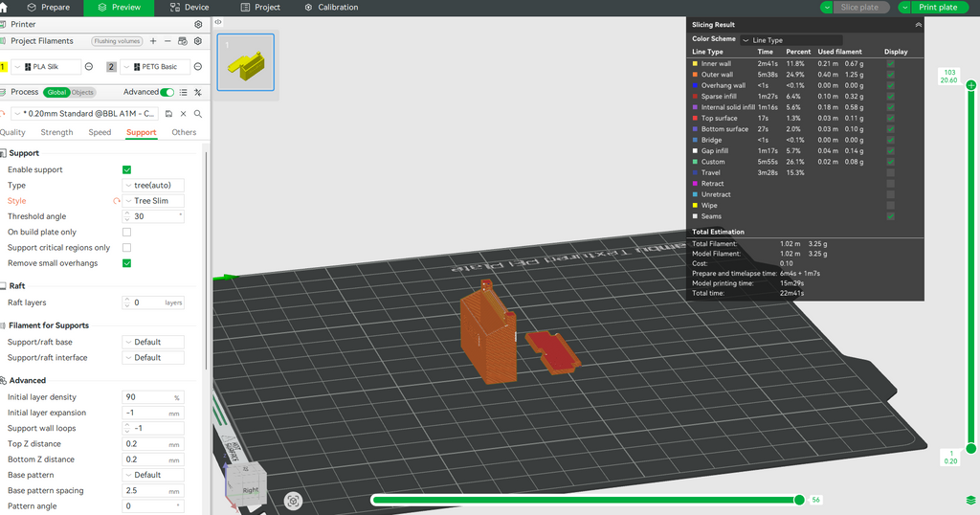Add a new filament with plus icon
The image size is (980, 515).
(x=153, y=41)
